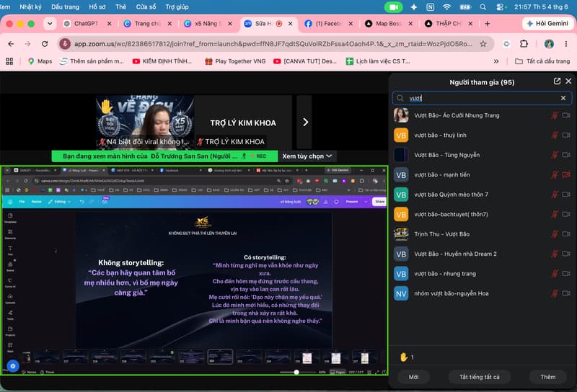Pop out the participants panel
Image resolution: width=577 pixels, height=392 pixels.
557,81
